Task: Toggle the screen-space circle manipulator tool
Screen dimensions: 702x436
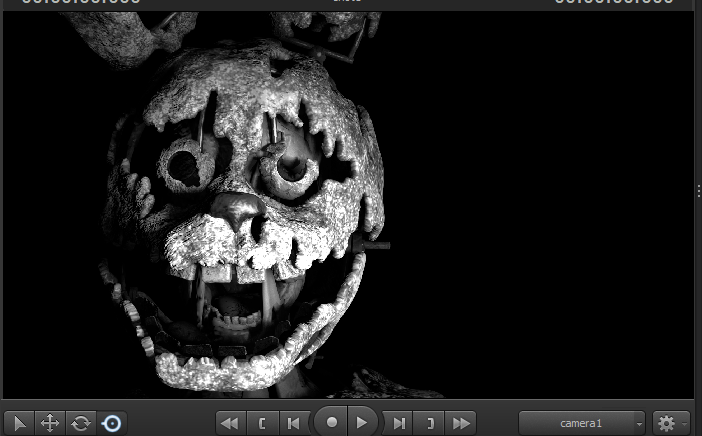Action: tap(112, 423)
